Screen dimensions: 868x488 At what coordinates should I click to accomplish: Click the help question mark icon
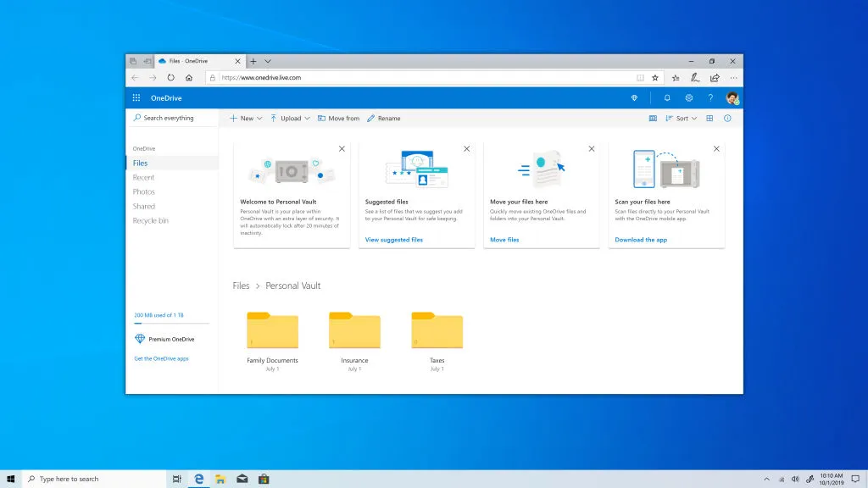point(710,98)
